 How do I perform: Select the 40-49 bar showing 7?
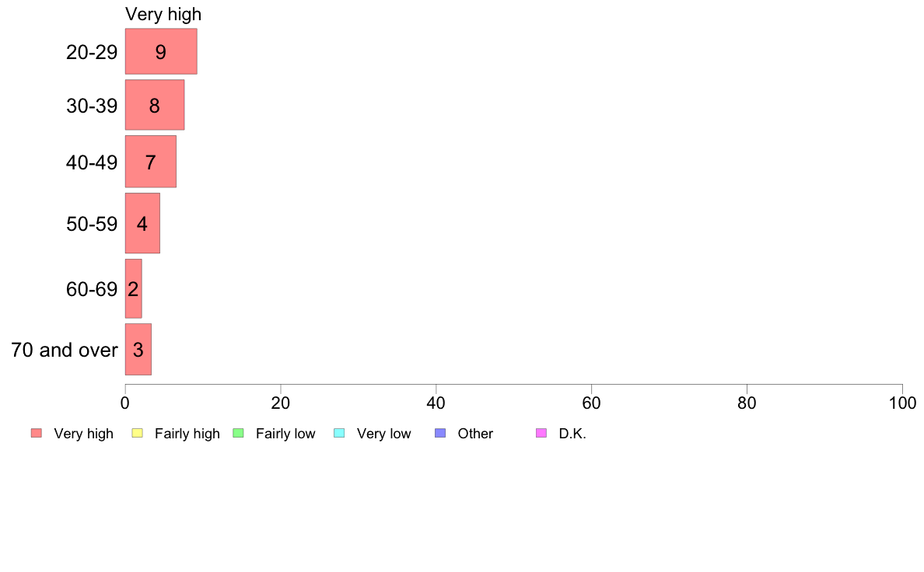[150, 162]
